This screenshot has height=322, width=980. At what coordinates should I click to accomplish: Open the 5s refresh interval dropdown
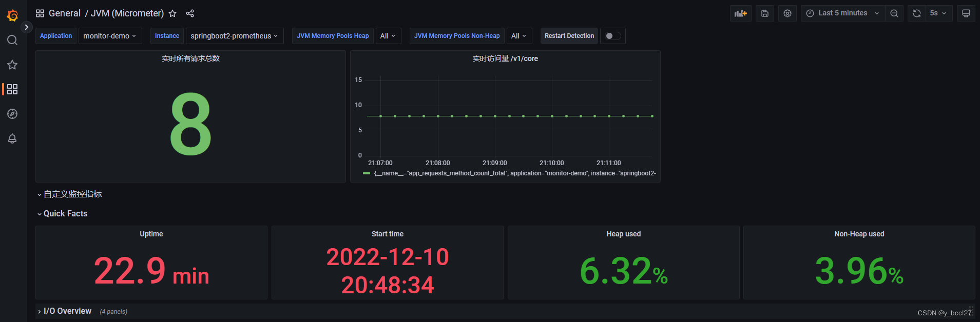click(939, 13)
